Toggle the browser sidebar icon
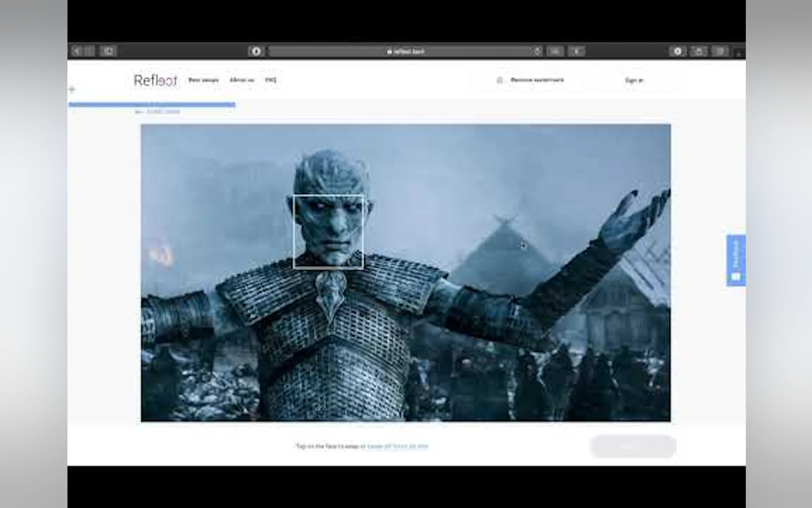 point(108,51)
